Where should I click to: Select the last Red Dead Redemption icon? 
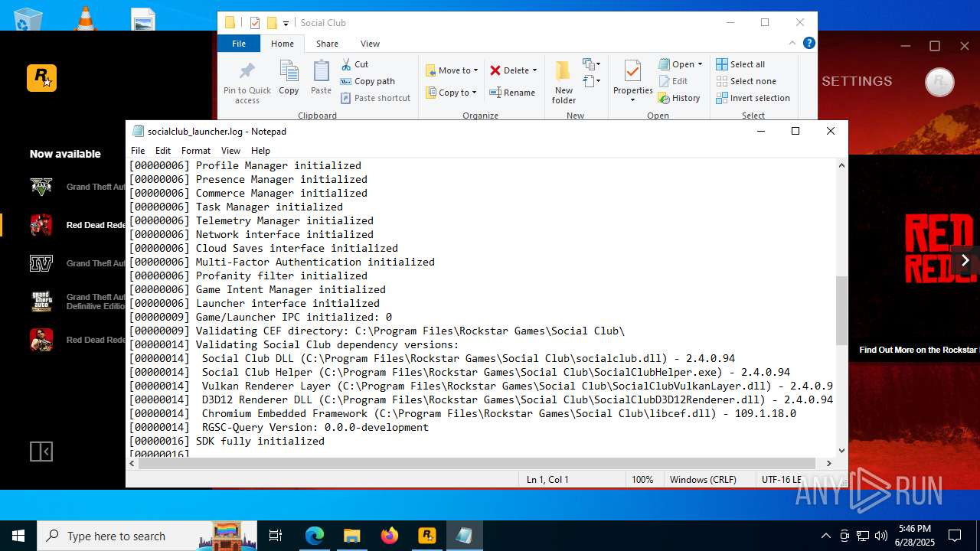tap(41, 340)
